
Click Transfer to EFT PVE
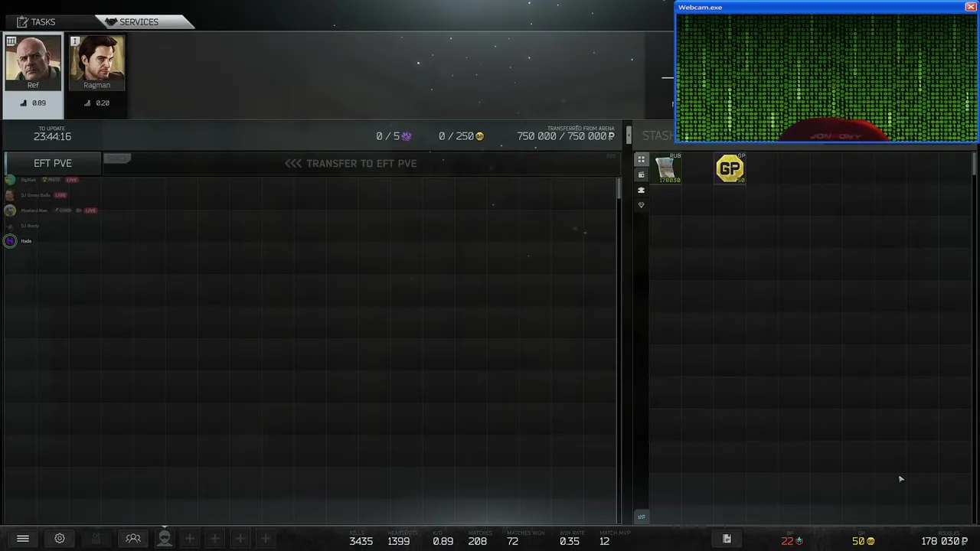tap(351, 163)
